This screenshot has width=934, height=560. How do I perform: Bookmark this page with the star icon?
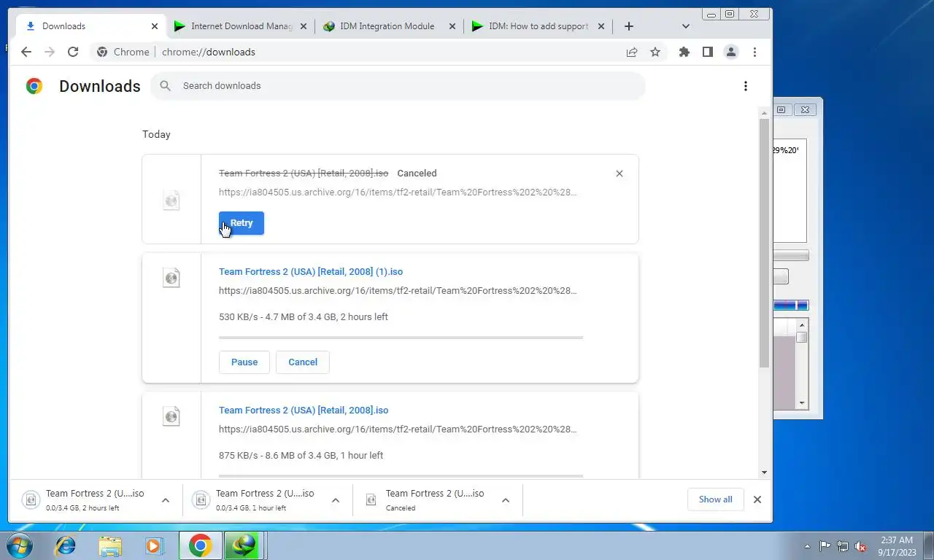(655, 52)
